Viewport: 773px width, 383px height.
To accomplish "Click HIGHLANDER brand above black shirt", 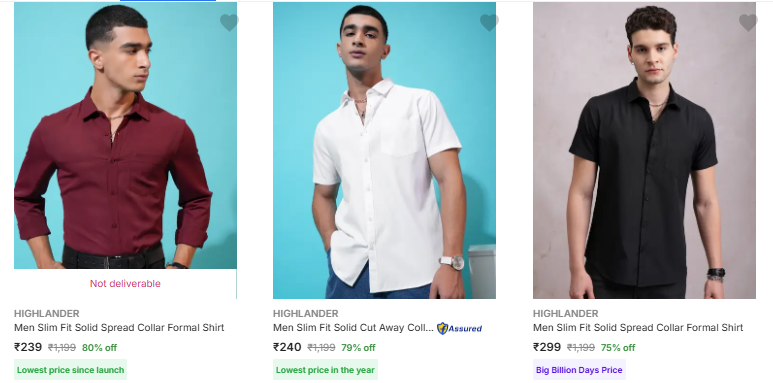I will coord(565,313).
